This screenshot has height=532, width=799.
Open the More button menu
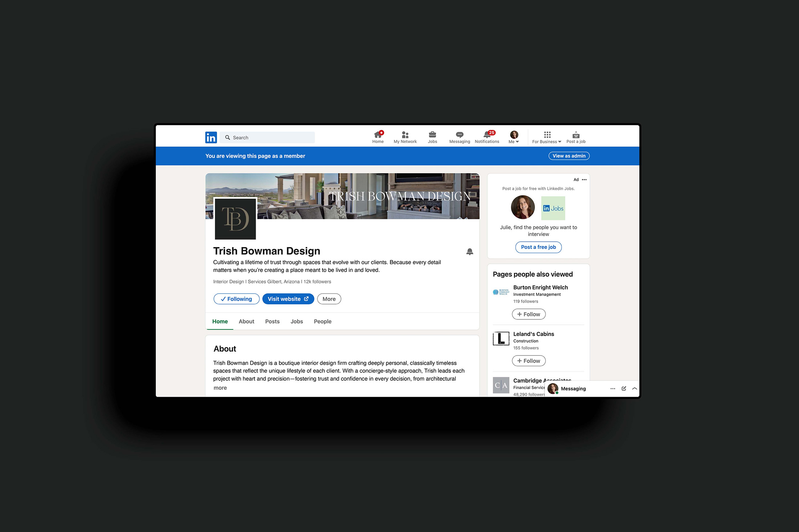coord(329,299)
